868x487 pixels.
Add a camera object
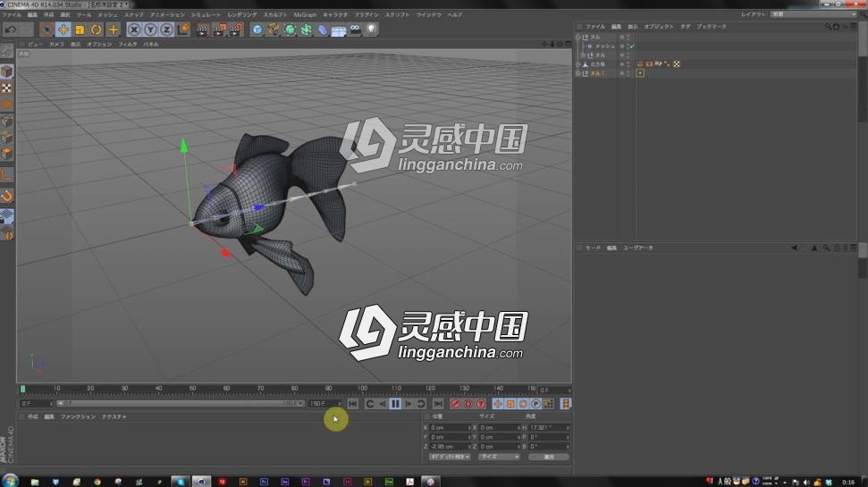coord(356,29)
